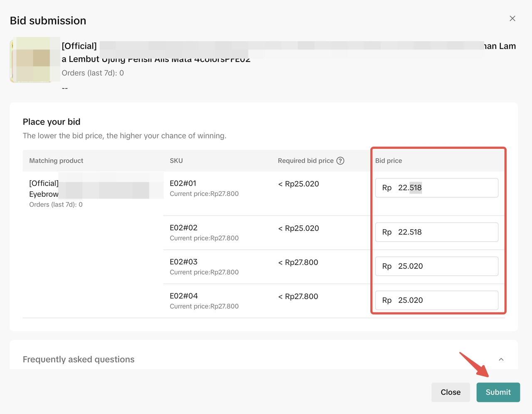Submit the bid prices
The width and height of the screenshot is (532, 414).
[498, 392]
